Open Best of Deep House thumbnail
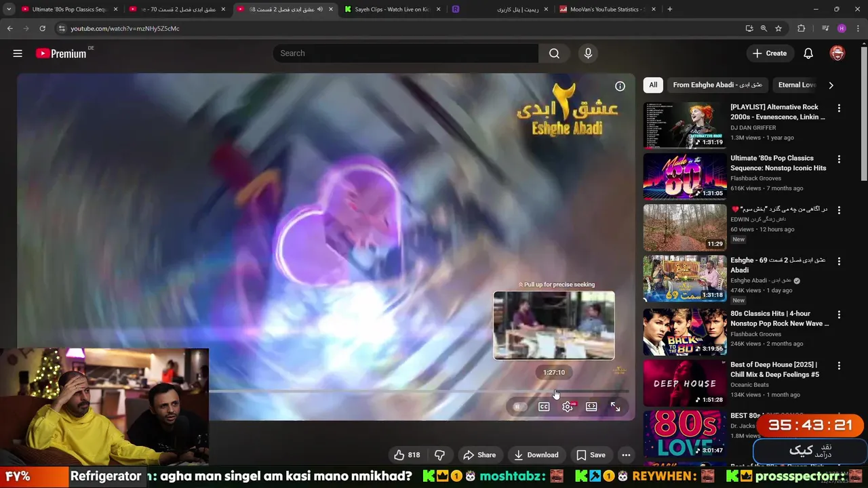The image size is (868, 488). coord(685,382)
